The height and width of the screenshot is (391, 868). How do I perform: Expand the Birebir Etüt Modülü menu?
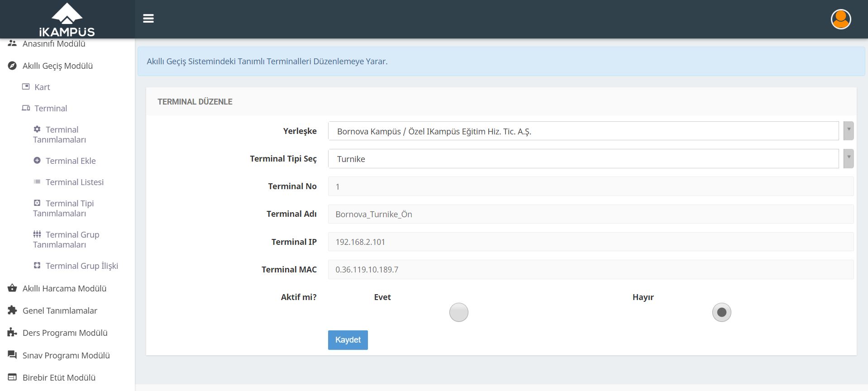[x=59, y=377]
